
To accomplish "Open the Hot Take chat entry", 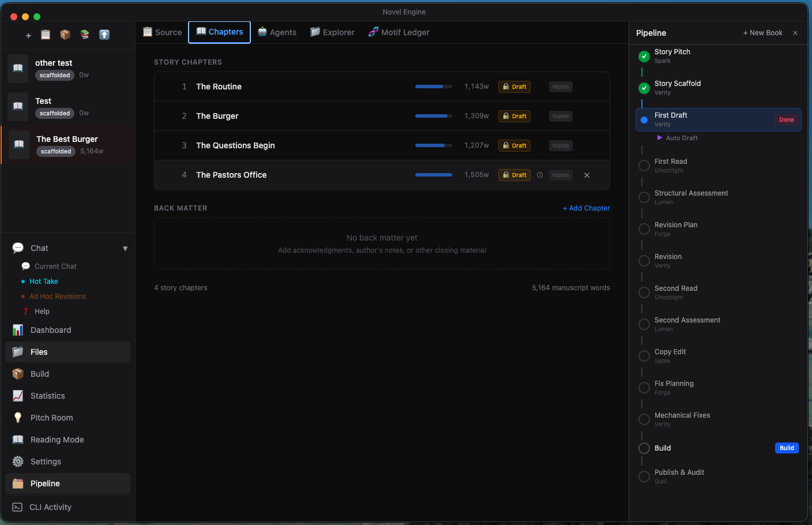I will [x=44, y=282].
